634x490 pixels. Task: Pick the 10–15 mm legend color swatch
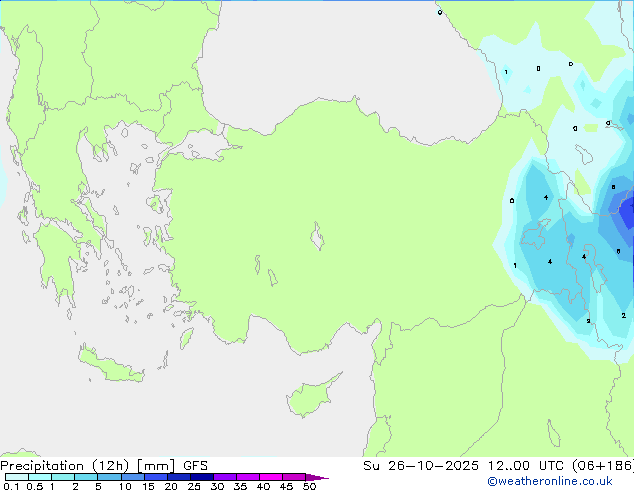tap(132, 477)
